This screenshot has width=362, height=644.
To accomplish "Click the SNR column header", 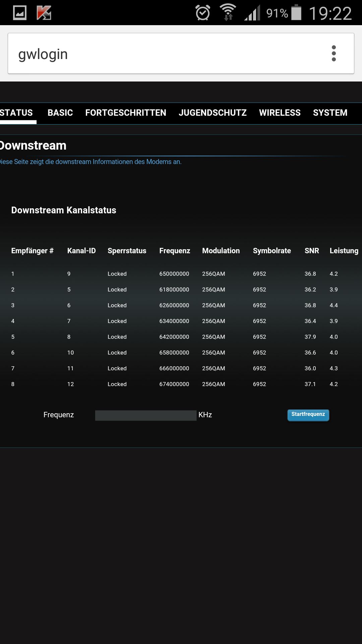I will [x=312, y=251].
